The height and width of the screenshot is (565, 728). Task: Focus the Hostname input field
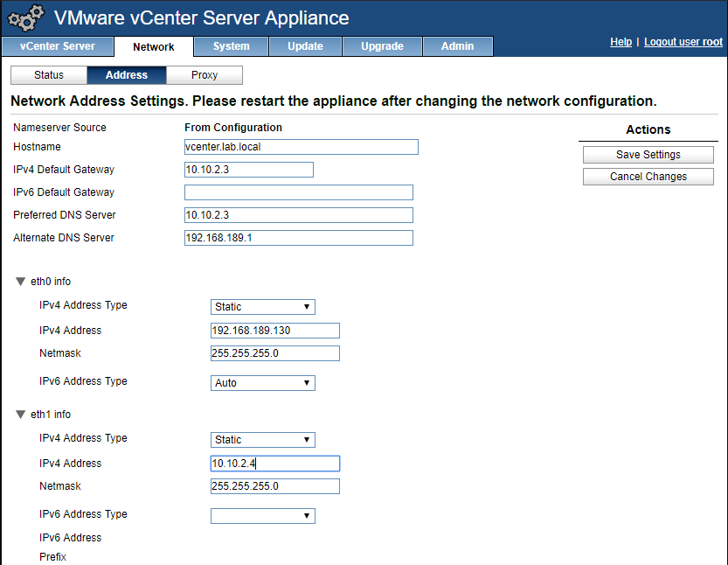[301, 147]
